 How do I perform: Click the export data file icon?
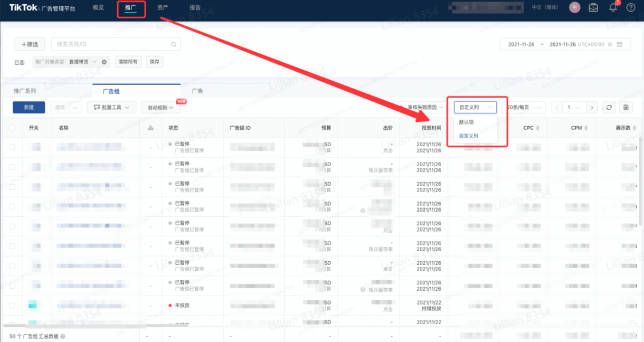tap(626, 108)
